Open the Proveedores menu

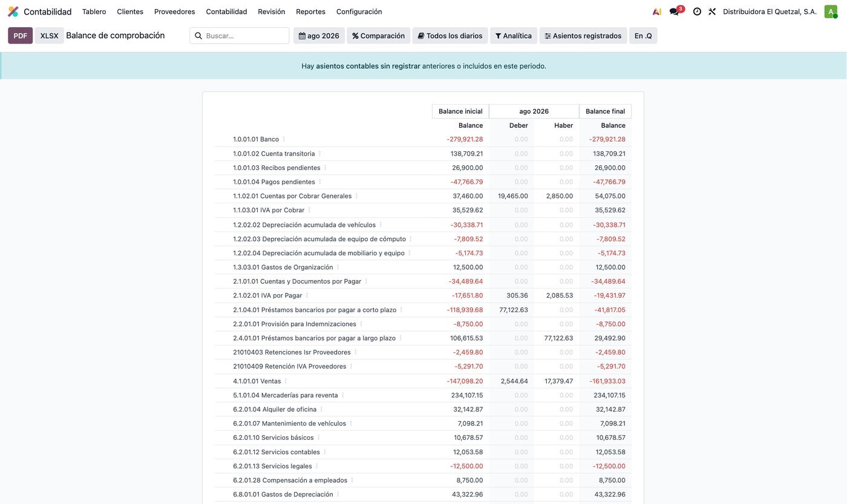coord(174,11)
